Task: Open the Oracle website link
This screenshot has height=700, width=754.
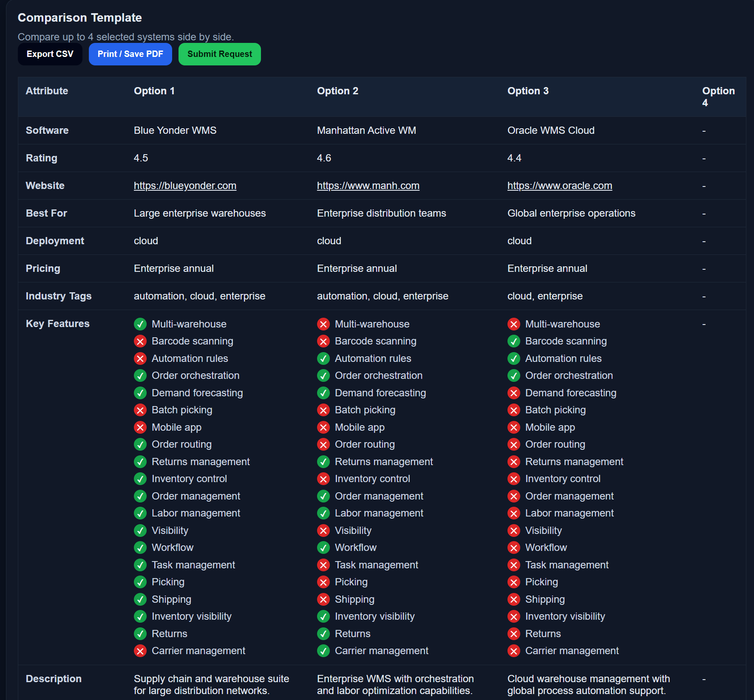Action: click(x=559, y=186)
